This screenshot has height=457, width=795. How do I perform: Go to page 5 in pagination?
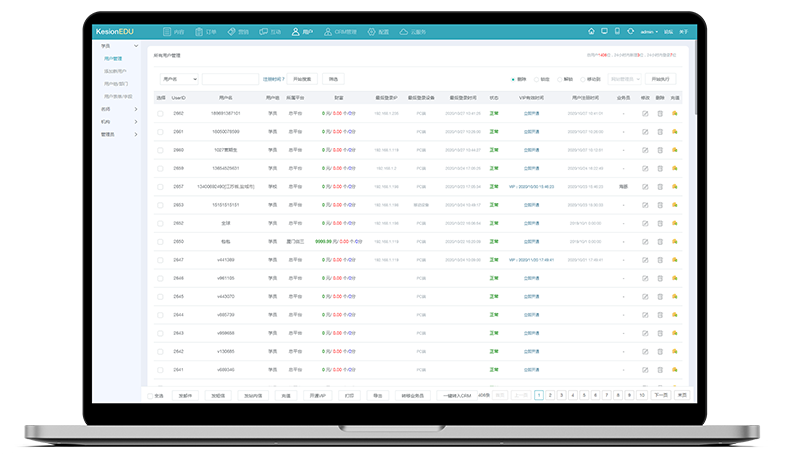(583, 395)
